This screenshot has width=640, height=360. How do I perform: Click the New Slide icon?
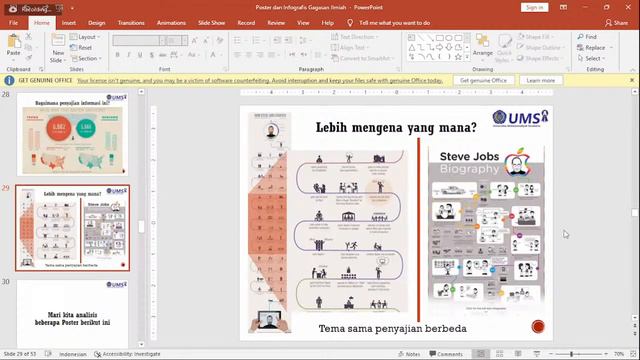click(58, 41)
